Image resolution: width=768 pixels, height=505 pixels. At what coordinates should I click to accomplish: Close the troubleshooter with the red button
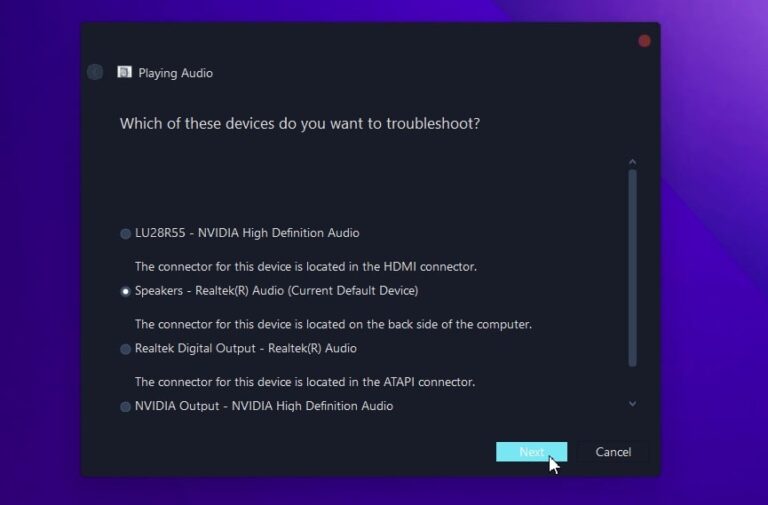(645, 41)
